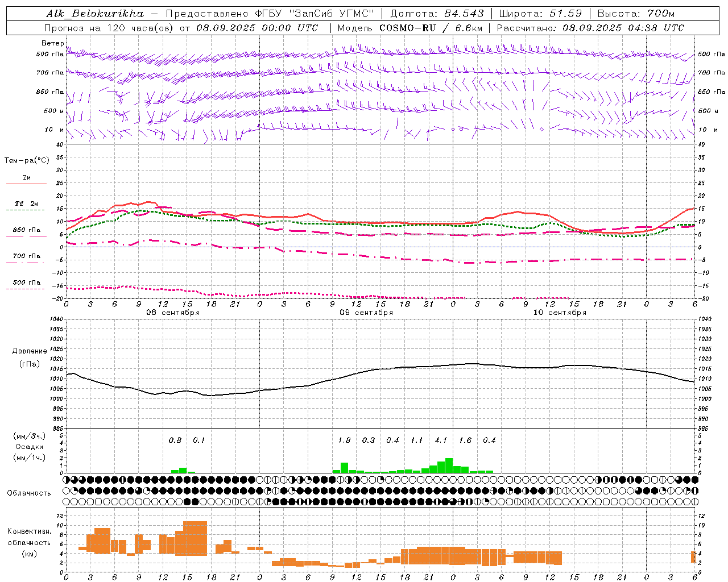
Task: Click the Осадки panel label
Action: click(30, 447)
